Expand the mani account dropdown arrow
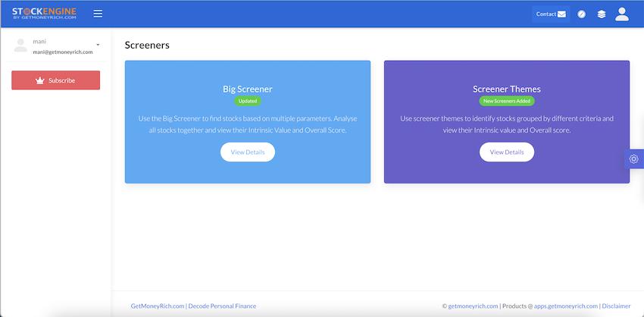Image resolution: width=644 pixels, height=317 pixels. (98, 45)
